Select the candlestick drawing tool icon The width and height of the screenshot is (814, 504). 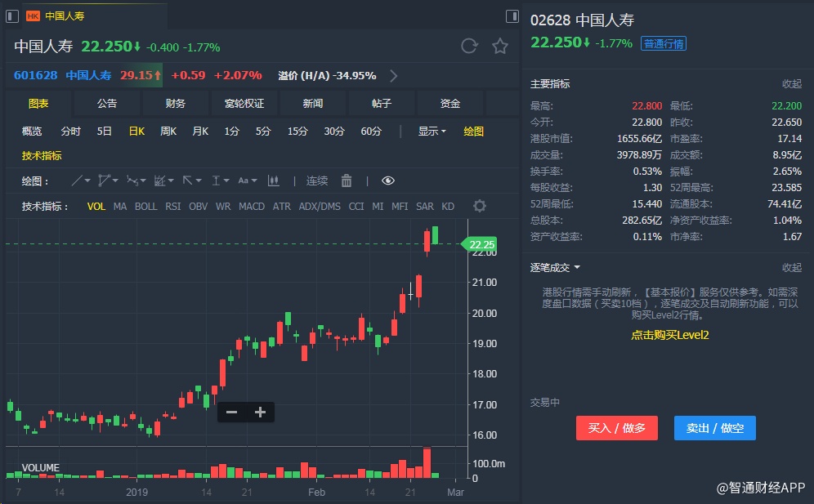[273, 181]
